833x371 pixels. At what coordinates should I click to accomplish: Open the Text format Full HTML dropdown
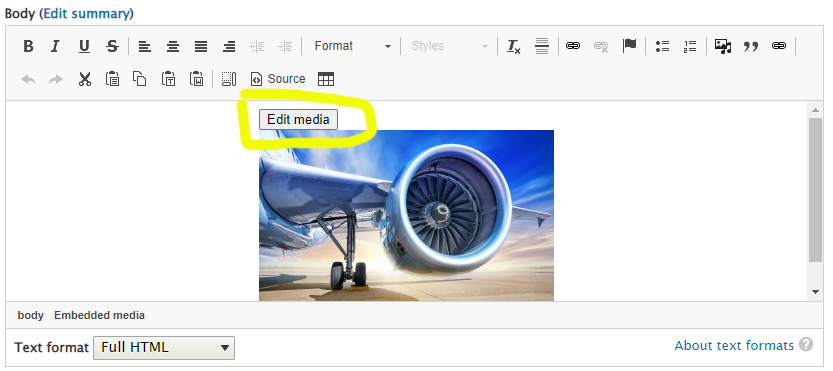point(164,348)
